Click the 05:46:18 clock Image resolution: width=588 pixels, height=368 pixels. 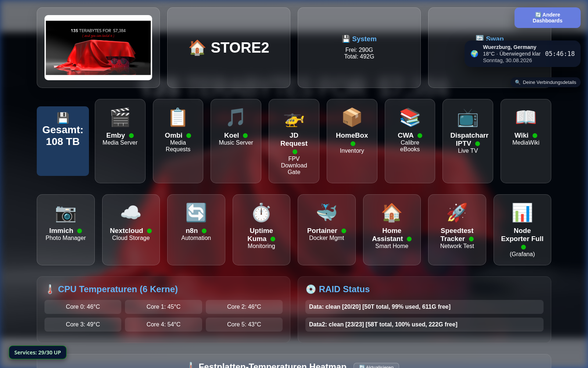[x=560, y=54]
